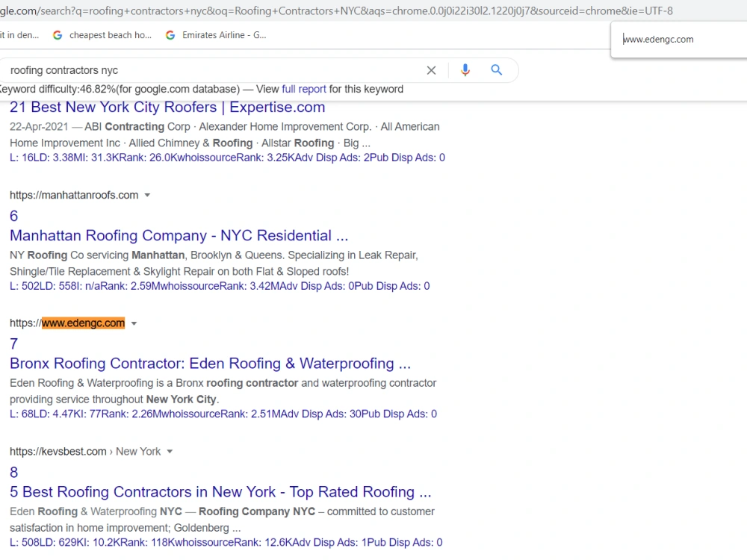747x560 pixels.
Task: Open the 'Emirates Airline - G...' bookmark
Action: click(x=216, y=35)
